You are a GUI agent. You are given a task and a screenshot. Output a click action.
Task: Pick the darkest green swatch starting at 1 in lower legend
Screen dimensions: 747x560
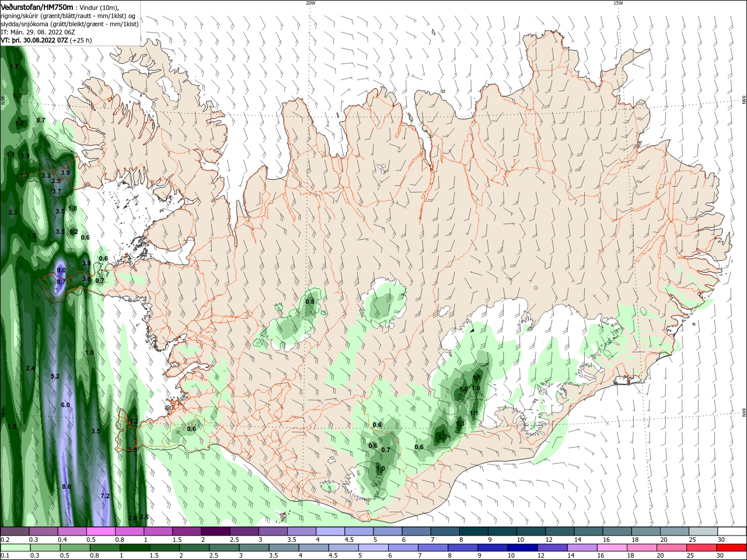click(135, 548)
